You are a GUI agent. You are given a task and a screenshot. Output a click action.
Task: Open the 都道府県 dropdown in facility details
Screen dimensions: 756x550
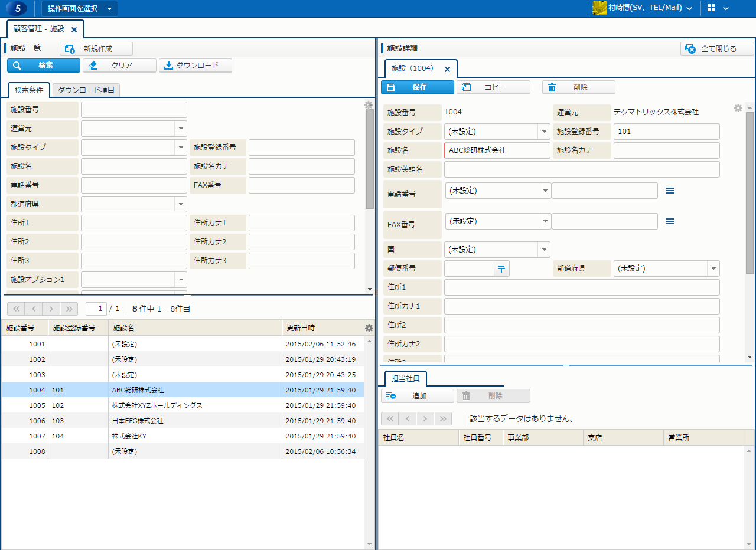tap(713, 269)
